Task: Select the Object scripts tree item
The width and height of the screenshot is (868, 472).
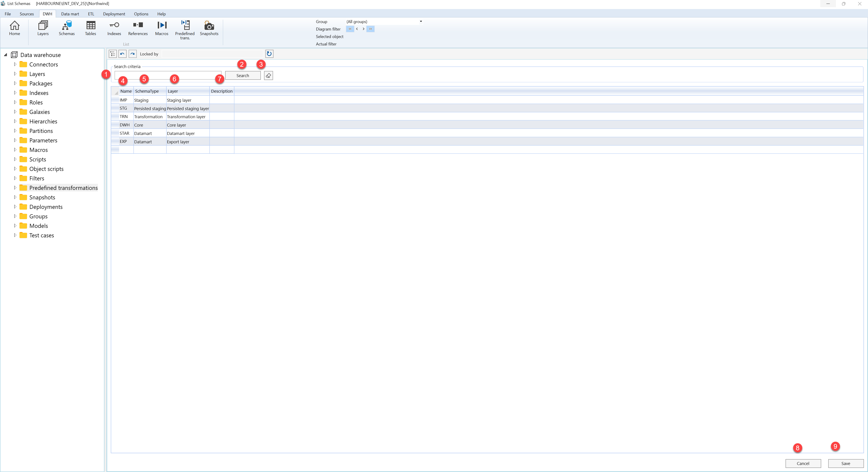Action: point(46,169)
